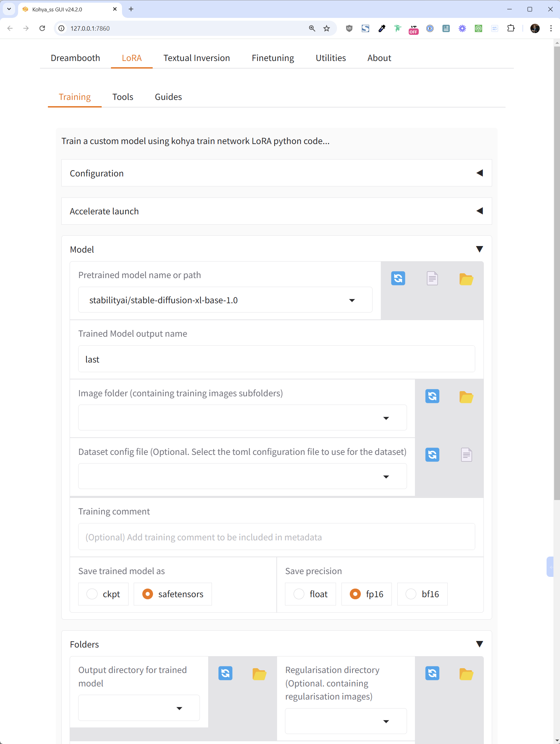Click the Trained Model output name field
The image size is (560, 744).
click(x=276, y=359)
